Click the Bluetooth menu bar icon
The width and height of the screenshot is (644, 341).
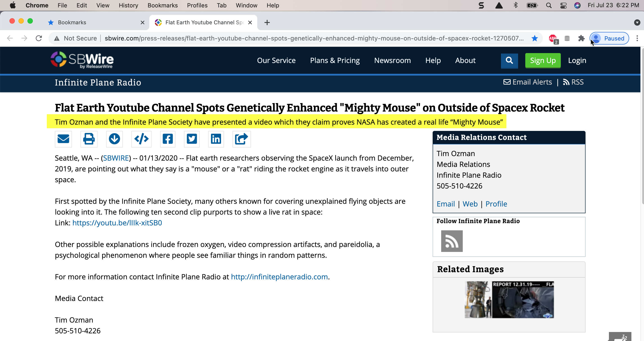coord(516,5)
